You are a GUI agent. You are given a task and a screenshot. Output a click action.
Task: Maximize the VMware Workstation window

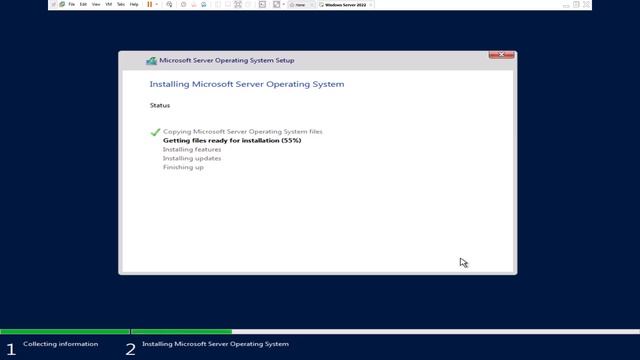pos(576,5)
